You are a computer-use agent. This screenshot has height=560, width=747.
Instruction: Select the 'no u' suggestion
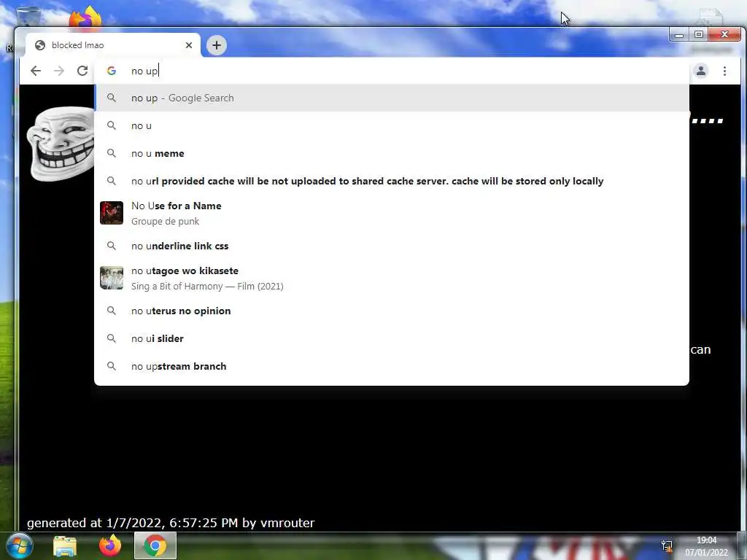(x=392, y=125)
